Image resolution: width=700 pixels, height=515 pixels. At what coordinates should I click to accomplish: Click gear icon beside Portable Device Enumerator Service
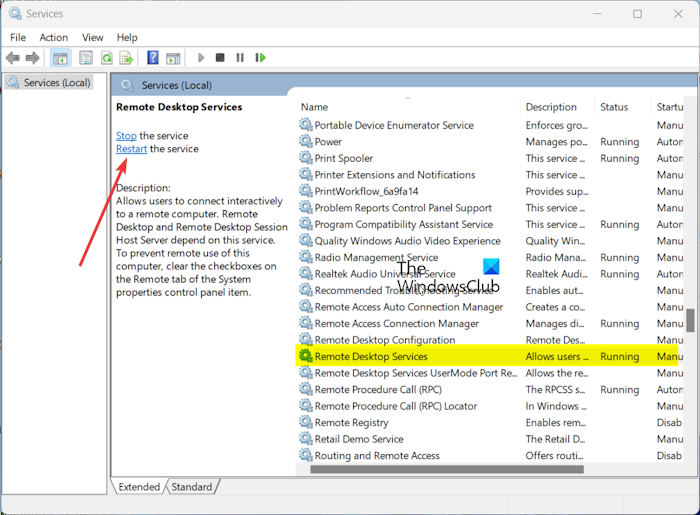[306, 125]
